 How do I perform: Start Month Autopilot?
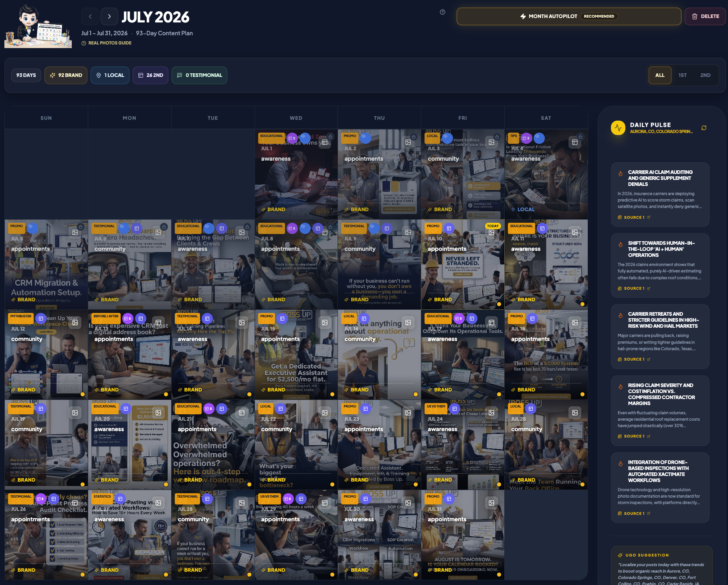click(x=569, y=16)
